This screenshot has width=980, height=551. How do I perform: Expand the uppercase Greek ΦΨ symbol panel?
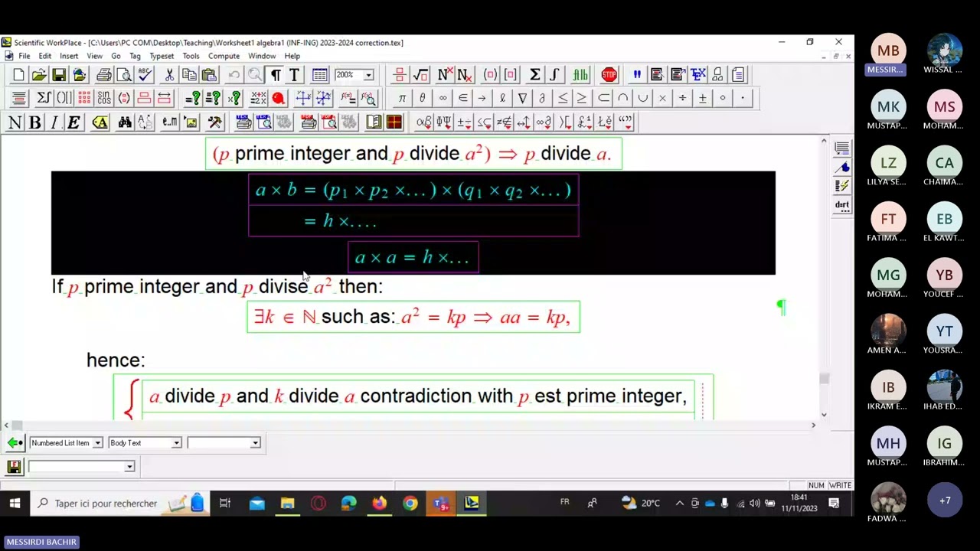[444, 122]
